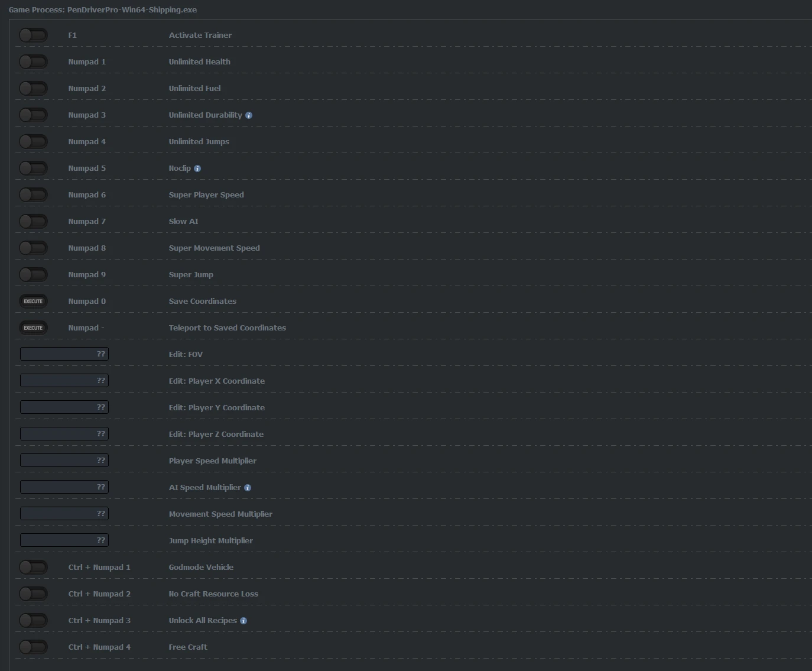Toggle No Craft Resource Loss switch

pos(33,594)
